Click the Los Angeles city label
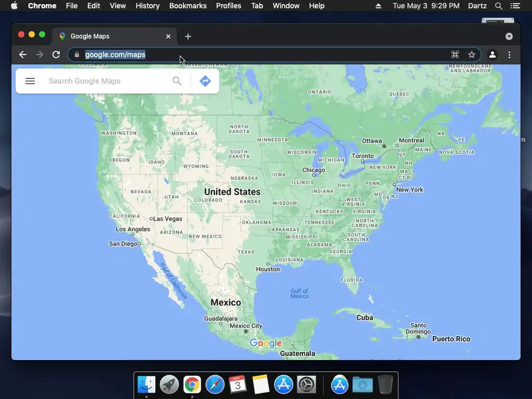Screen dimensions: 532x399 [x=132, y=229]
